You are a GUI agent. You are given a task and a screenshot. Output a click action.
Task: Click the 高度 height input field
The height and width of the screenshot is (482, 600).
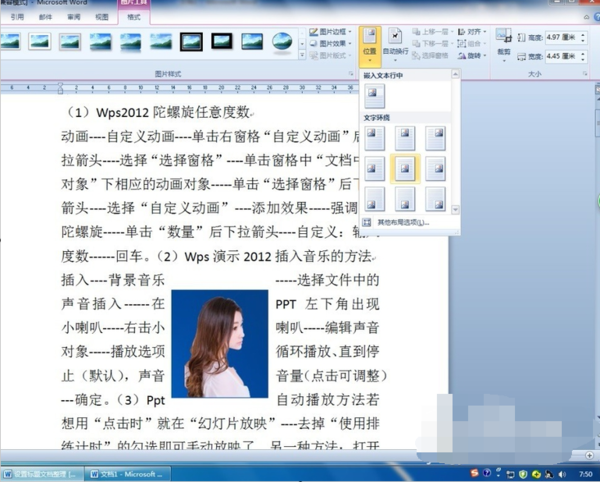(562, 37)
